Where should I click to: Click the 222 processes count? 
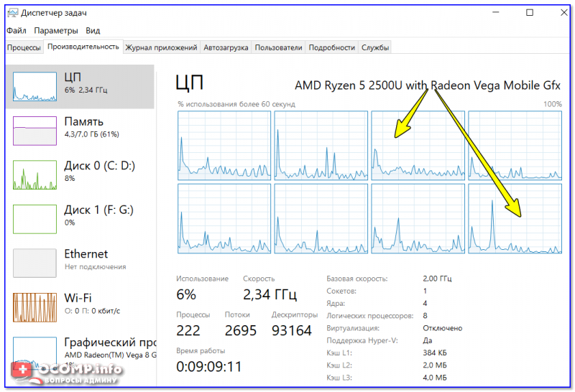pyautogui.click(x=188, y=331)
